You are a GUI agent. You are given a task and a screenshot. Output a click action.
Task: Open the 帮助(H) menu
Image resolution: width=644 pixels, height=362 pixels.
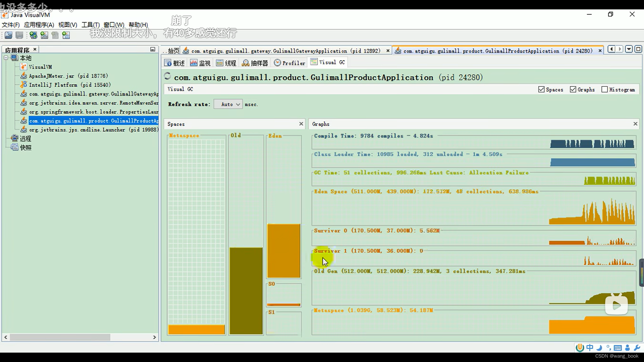click(138, 25)
